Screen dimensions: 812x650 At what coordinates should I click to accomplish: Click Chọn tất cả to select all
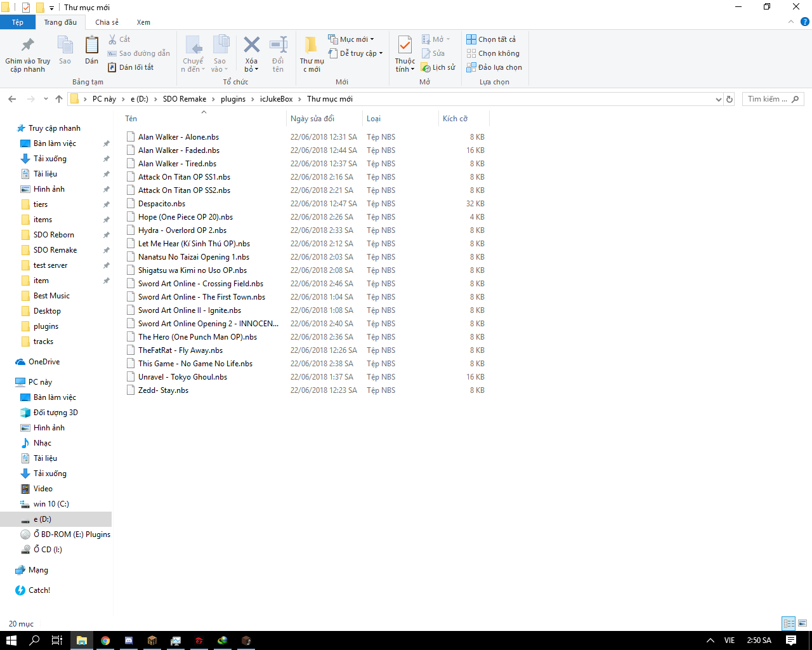point(491,39)
